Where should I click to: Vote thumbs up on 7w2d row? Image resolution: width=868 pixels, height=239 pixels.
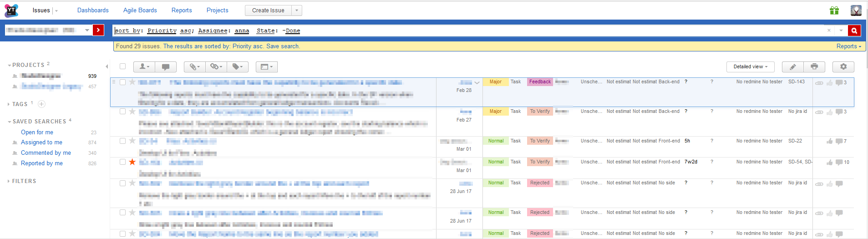pyautogui.click(x=830, y=163)
